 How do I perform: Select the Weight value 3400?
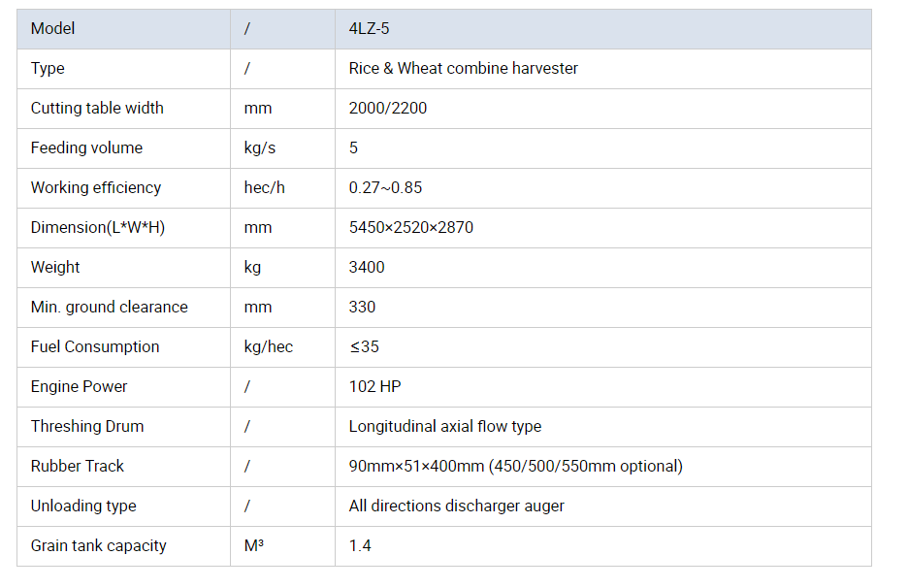(367, 268)
